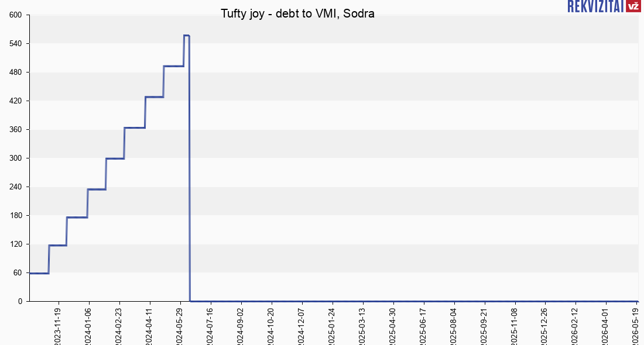Click the REKVIZITAI logo text
This screenshot has width=644, height=345.
pyautogui.click(x=595, y=6)
